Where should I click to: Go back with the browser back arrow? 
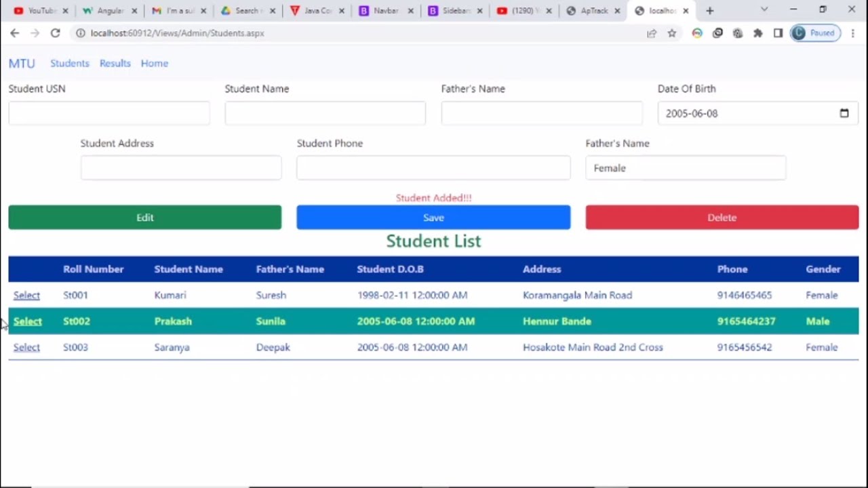14,33
